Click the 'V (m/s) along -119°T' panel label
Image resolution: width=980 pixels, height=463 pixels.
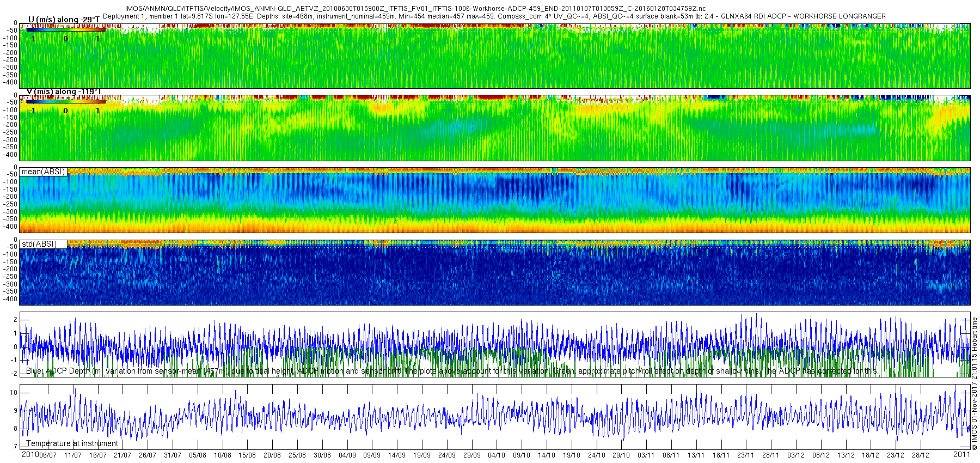tap(64, 92)
